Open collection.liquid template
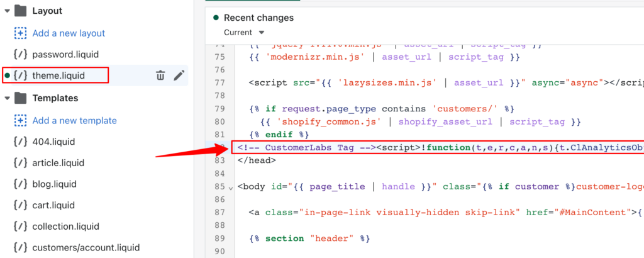The image size is (644, 258). pos(65,227)
